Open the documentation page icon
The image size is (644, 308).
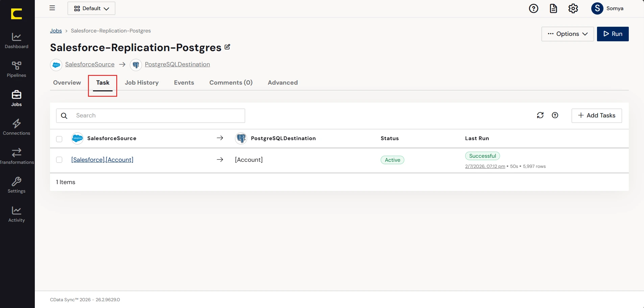pyautogui.click(x=553, y=8)
